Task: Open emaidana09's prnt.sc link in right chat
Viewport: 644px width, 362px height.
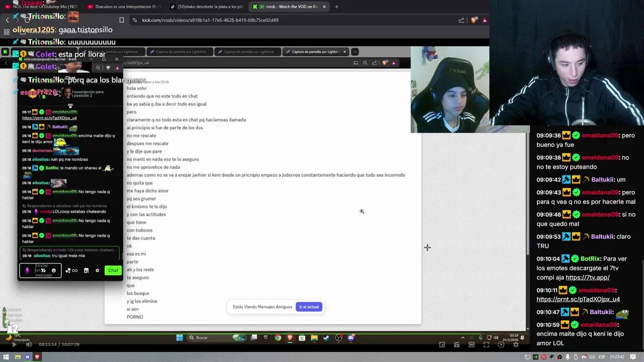Action: tap(578, 299)
